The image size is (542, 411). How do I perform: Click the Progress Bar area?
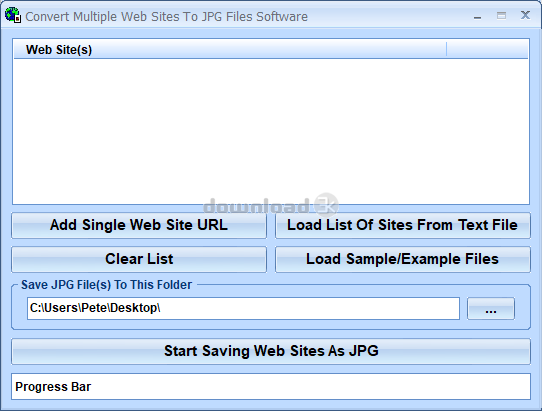pos(271,387)
